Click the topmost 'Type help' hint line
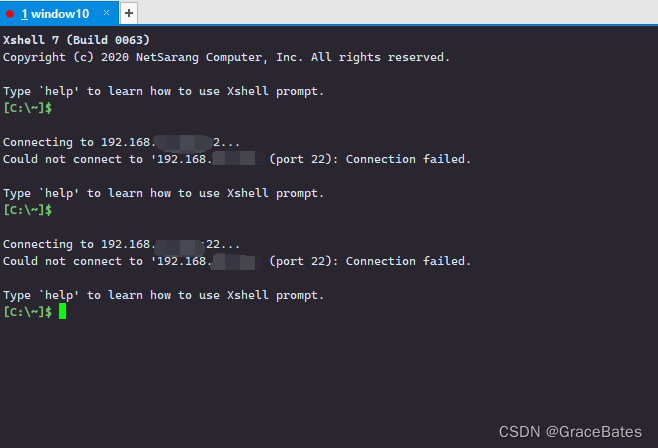 tap(163, 91)
